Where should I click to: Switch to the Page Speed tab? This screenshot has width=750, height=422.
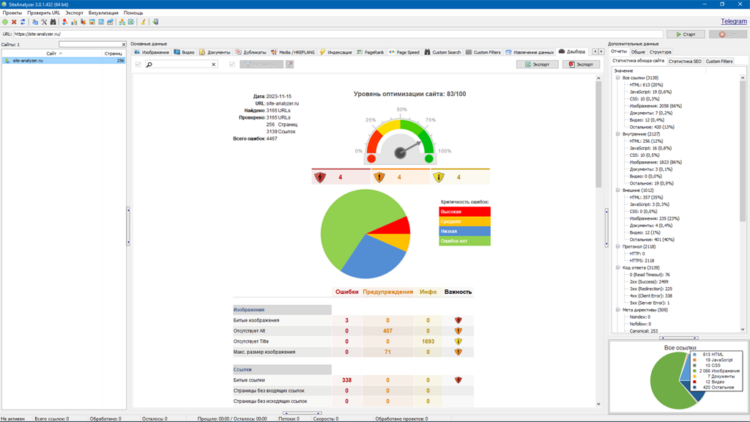pos(404,52)
